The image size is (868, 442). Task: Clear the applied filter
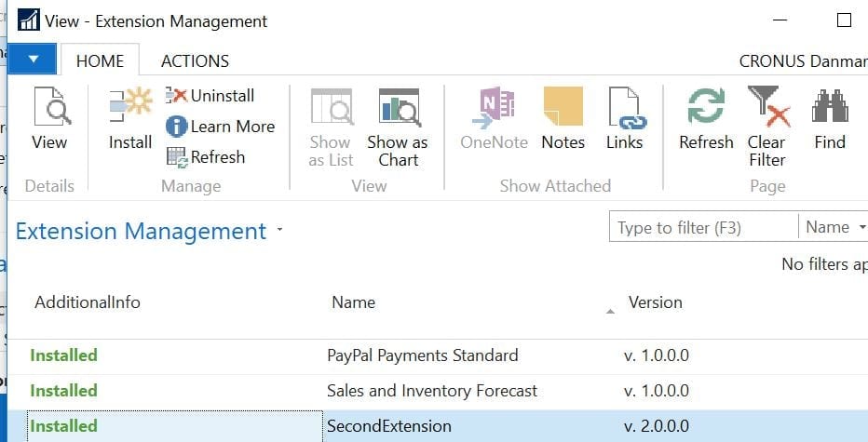[767, 127]
